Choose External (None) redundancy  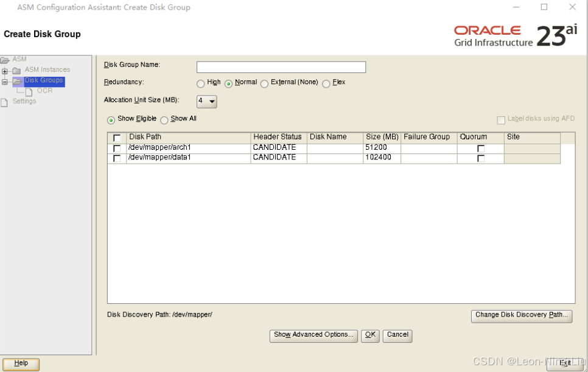(264, 83)
